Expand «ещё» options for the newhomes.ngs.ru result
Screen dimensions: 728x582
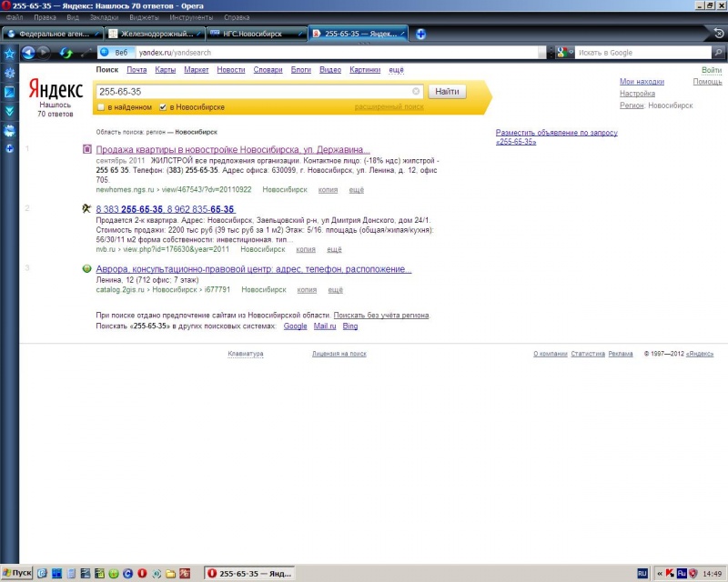[x=357, y=190]
